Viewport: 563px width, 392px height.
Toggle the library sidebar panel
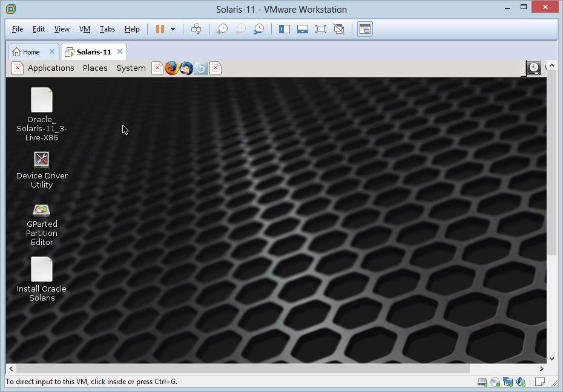tap(285, 29)
